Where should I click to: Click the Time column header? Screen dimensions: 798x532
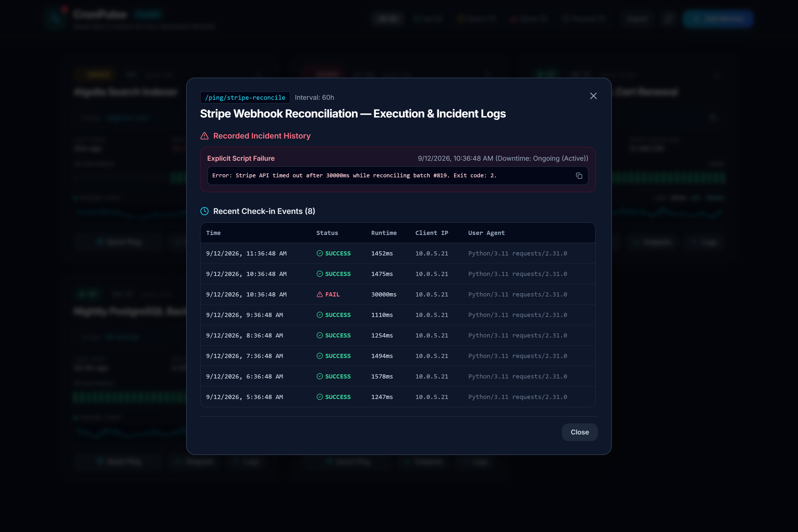coord(213,233)
